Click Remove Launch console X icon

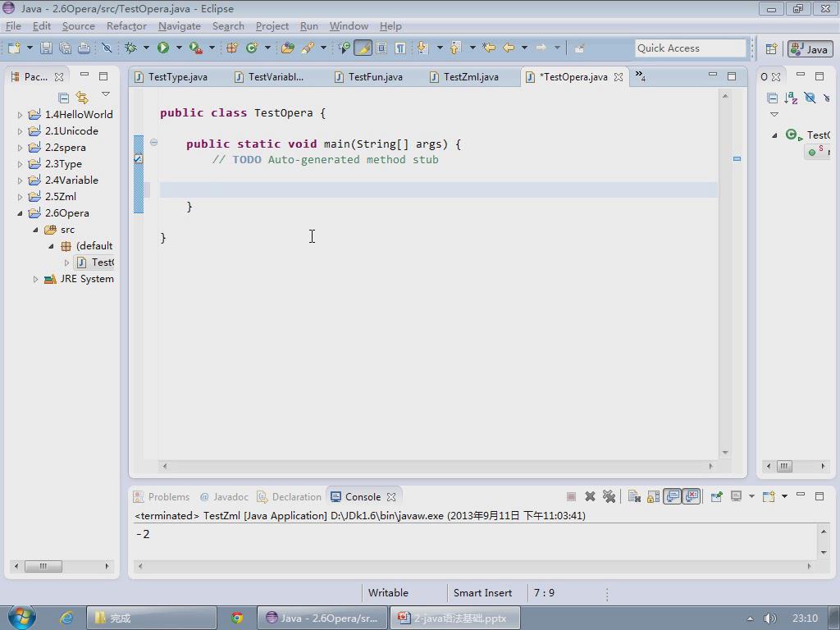tap(590, 496)
